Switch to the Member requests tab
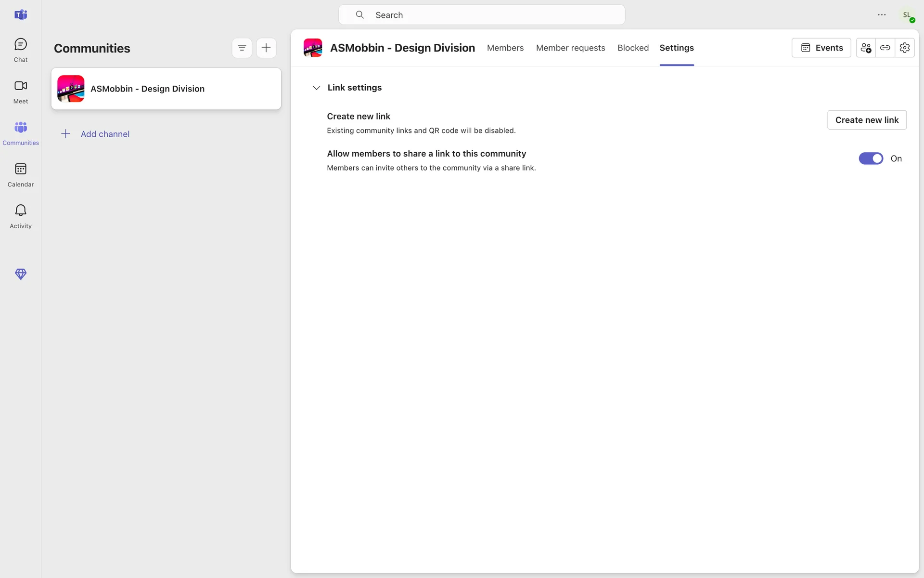The width and height of the screenshot is (924, 578). coord(570,48)
